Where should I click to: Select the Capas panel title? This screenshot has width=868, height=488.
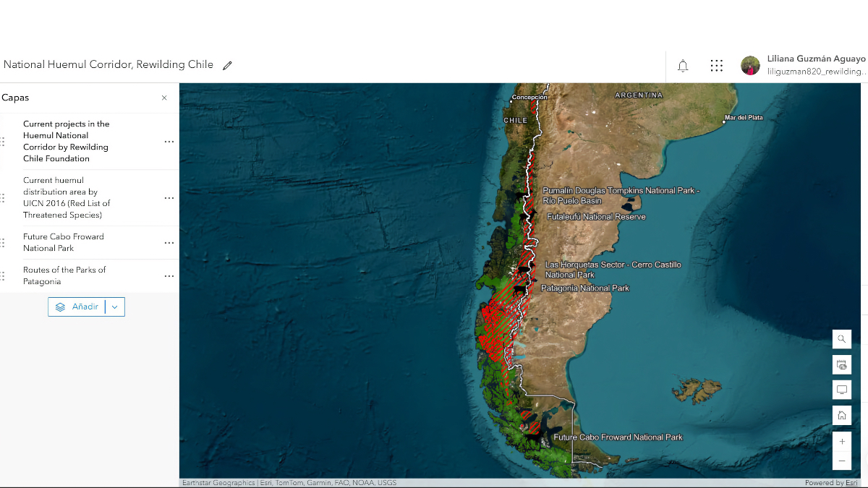tap(17, 97)
